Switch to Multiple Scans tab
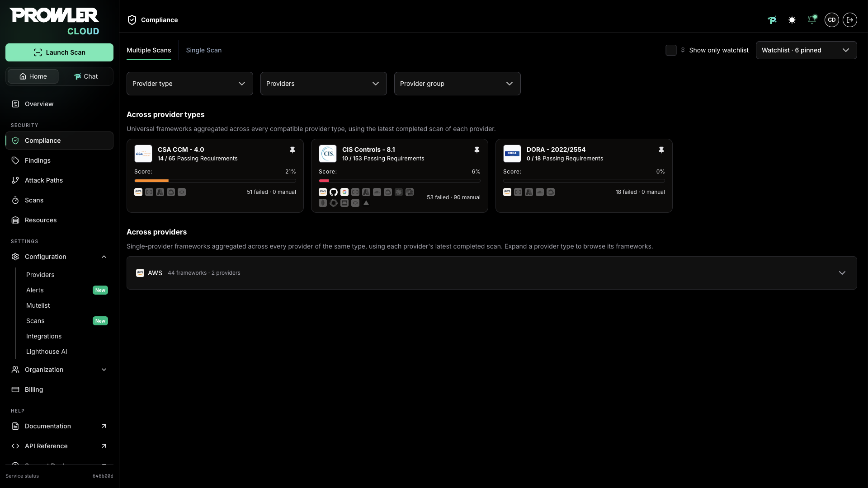The width and height of the screenshot is (868, 488). coord(149,50)
